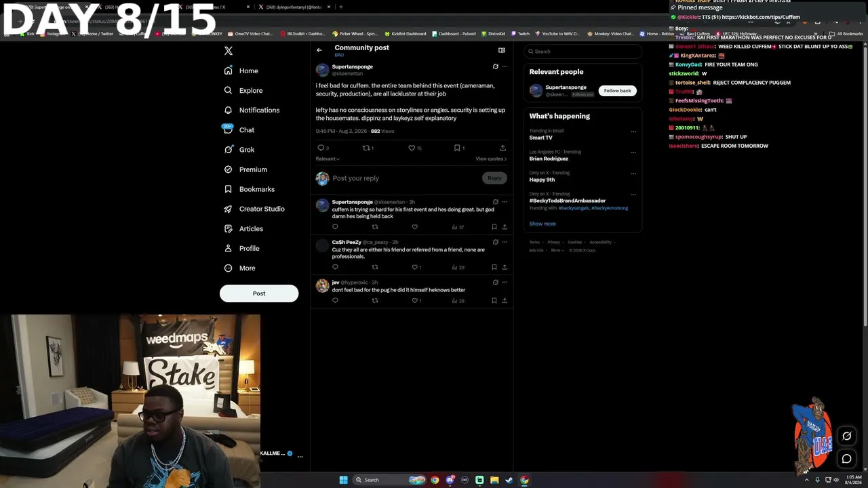Open more options on Ca$h PeeZy reply
This screenshot has height=488, width=868.
point(505,242)
